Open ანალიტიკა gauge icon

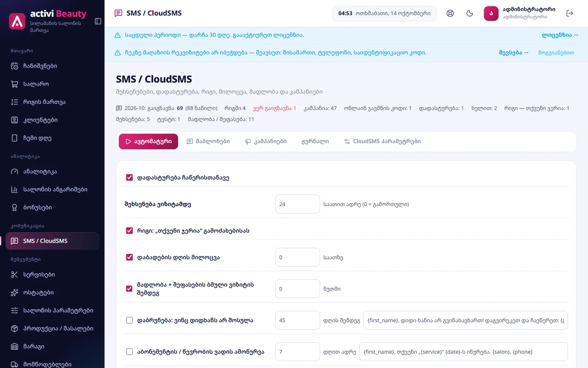[x=14, y=171]
